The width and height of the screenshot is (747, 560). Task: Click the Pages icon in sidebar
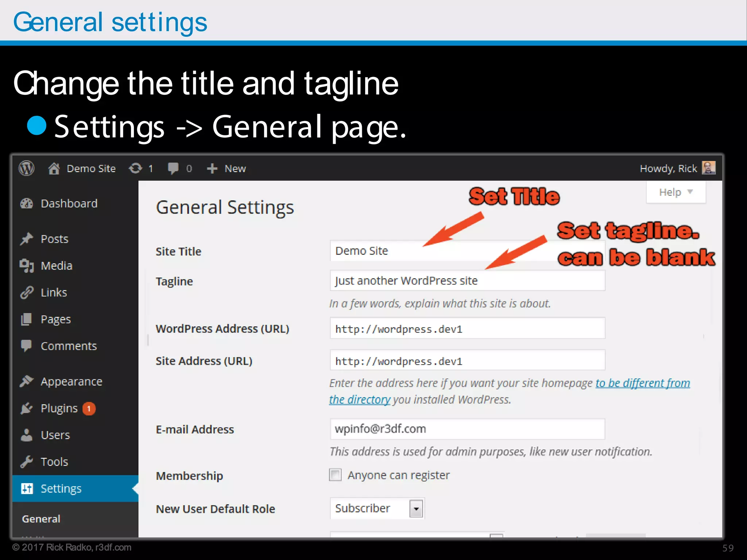point(26,319)
